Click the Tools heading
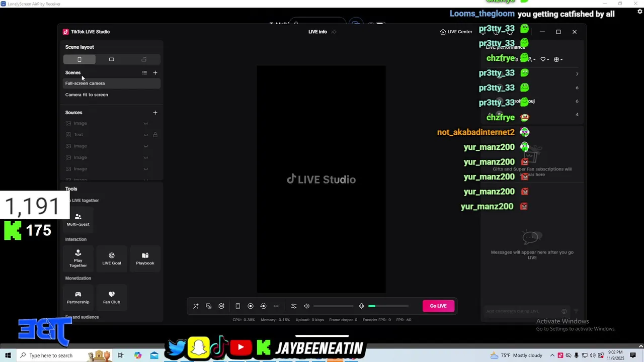 coord(71,189)
